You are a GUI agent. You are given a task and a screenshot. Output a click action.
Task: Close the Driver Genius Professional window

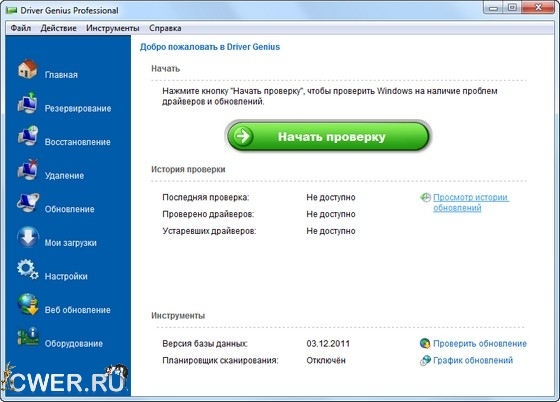(x=538, y=8)
